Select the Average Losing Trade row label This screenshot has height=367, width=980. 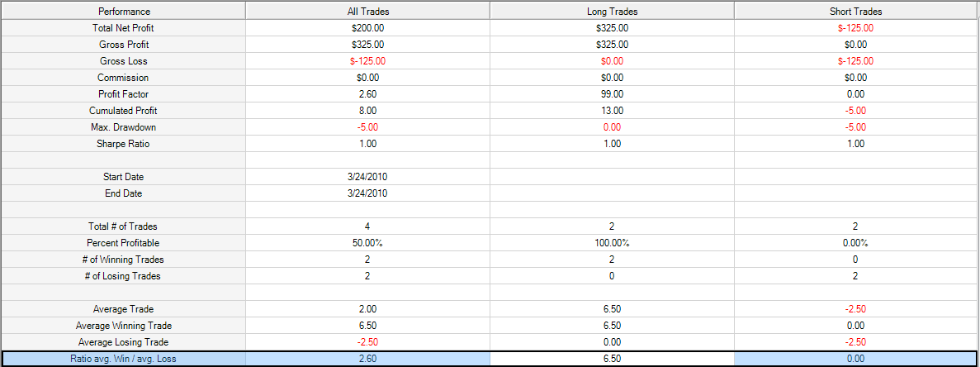124,342
